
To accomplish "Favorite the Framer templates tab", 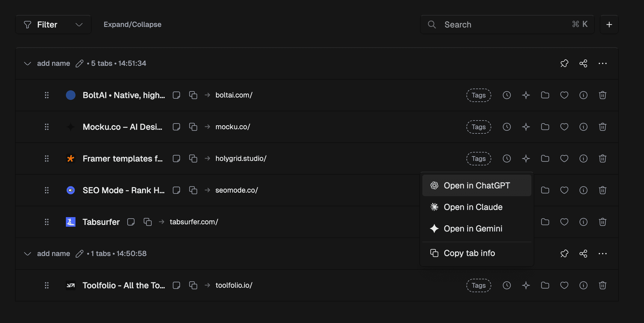I will [564, 159].
